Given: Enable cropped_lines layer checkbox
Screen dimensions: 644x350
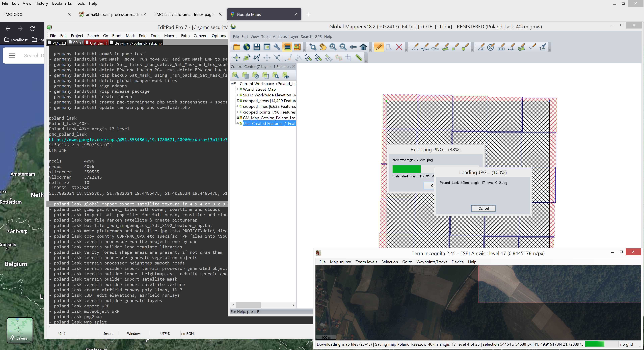Looking at the screenshot, I should click(238, 106).
